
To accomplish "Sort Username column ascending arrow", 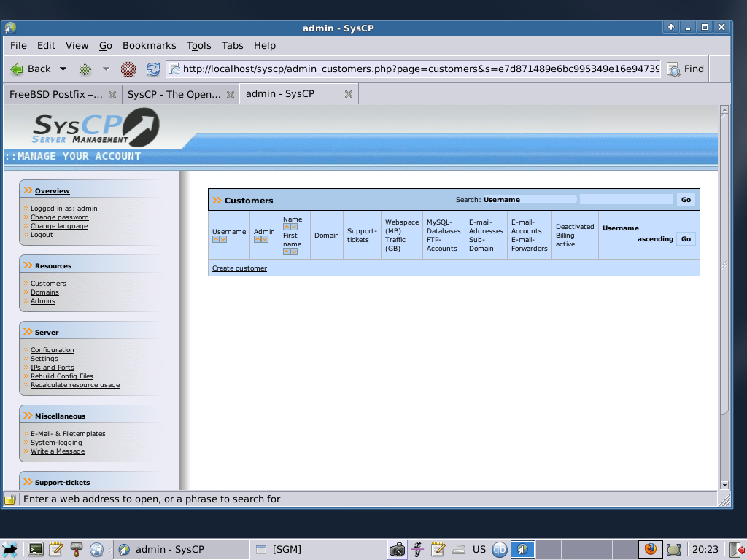I will point(216,239).
